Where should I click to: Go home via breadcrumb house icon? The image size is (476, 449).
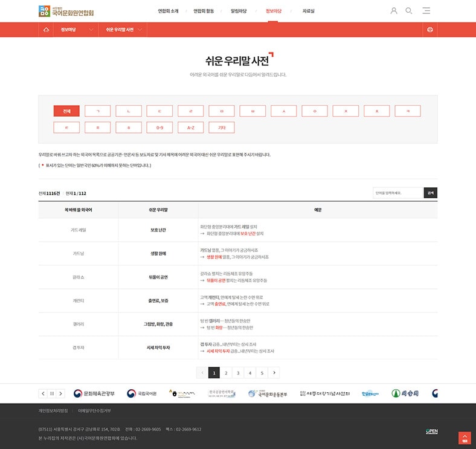coord(46,30)
